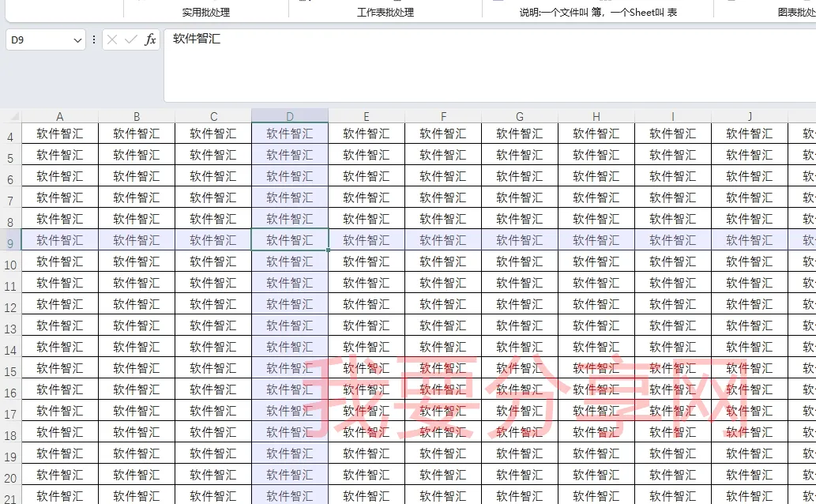Viewport: 816px width, 504px height.
Task: Click the Insert Function fx icon
Action: 150,39
